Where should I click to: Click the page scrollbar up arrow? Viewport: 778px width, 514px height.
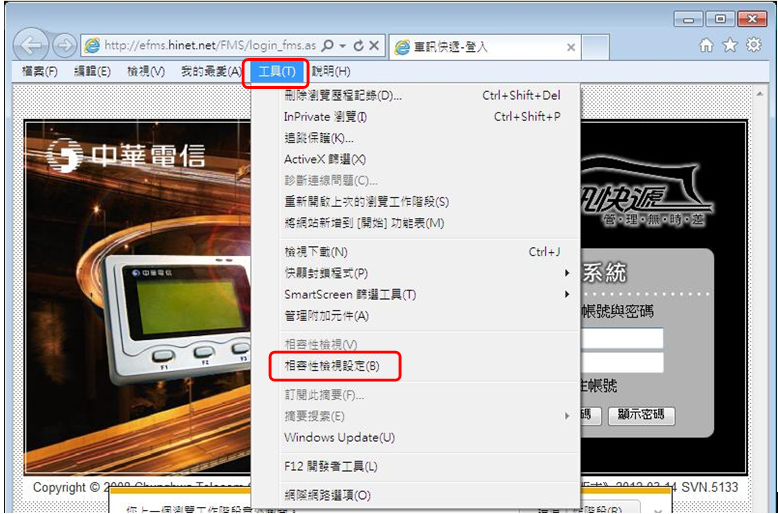pos(759,93)
